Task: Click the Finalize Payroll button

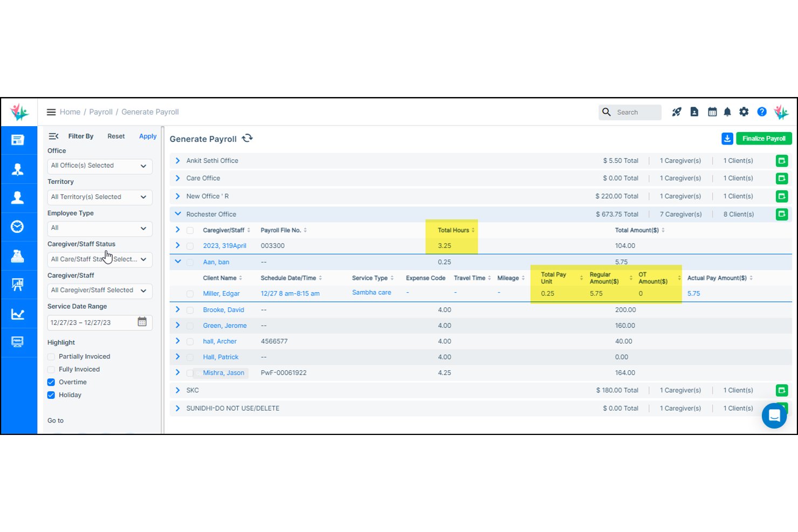Action: click(x=764, y=139)
